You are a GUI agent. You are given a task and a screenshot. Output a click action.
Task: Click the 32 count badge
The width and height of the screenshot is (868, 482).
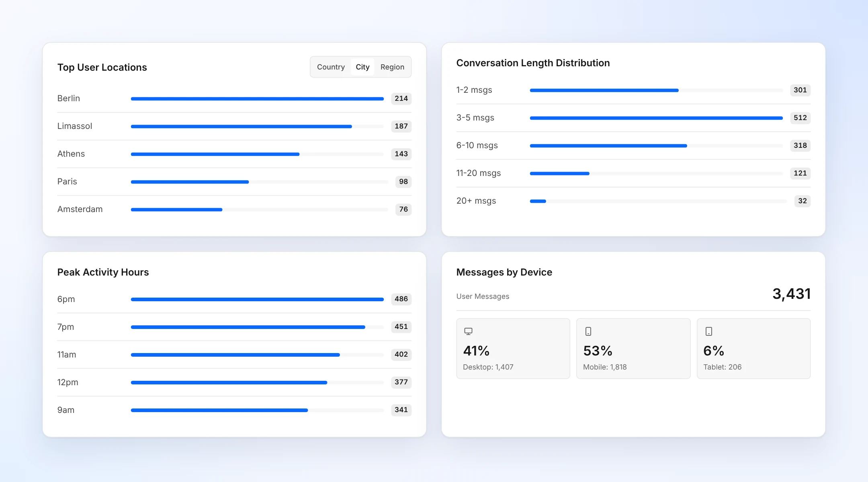(802, 201)
